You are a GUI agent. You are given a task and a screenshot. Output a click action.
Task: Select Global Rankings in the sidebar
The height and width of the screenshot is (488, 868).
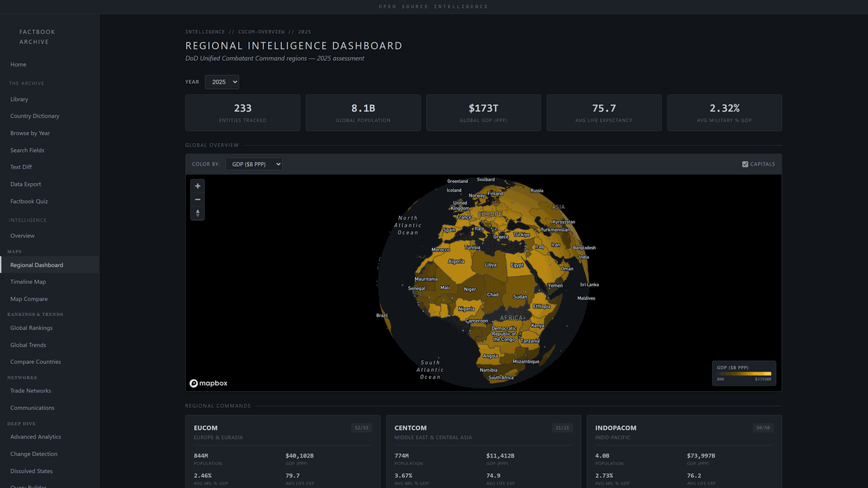click(x=31, y=327)
